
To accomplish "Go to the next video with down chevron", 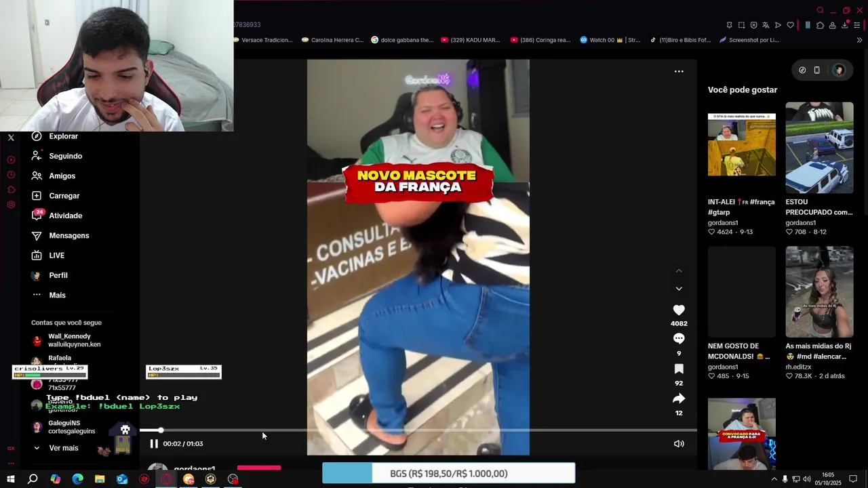I will (679, 289).
